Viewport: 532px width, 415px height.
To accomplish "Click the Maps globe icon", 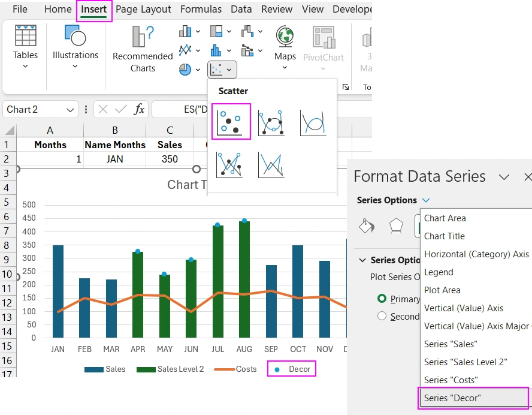I will pyautogui.click(x=285, y=37).
